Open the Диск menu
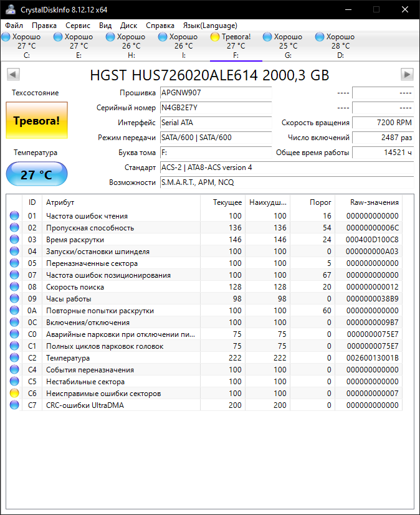420x515 pixels. [x=128, y=26]
